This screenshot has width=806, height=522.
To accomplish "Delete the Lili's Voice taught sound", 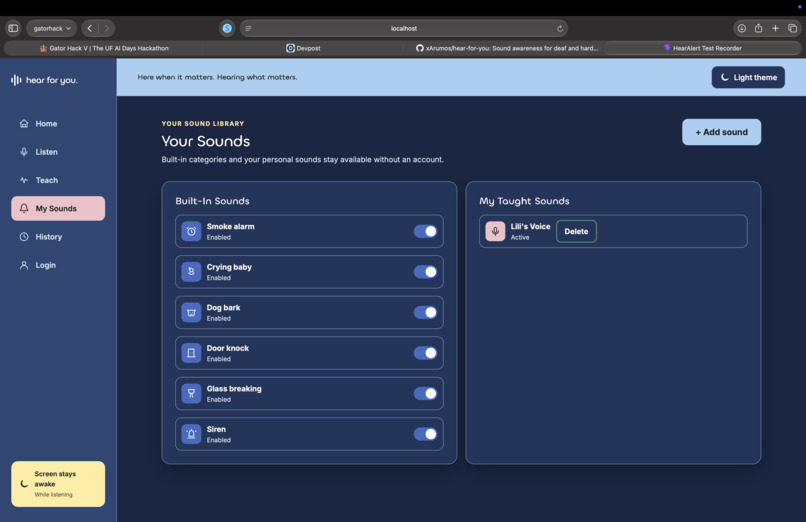I will [x=576, y=231].
